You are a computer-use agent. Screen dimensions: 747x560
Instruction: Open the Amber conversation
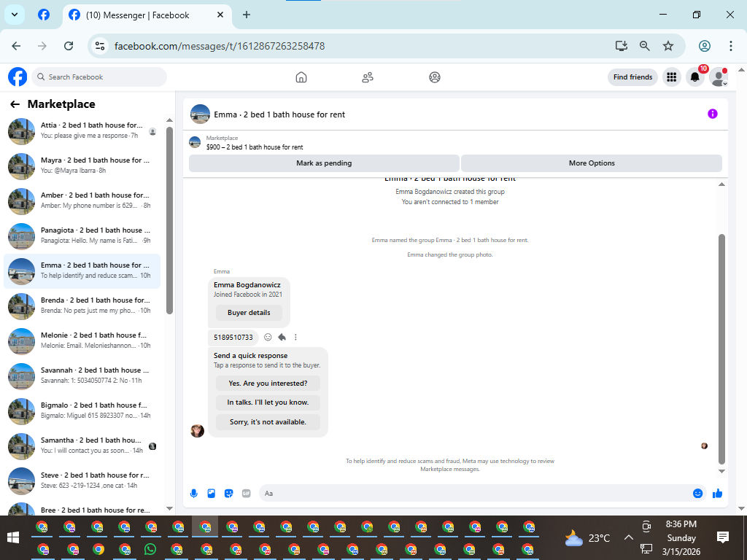click(x=82, y=201)
